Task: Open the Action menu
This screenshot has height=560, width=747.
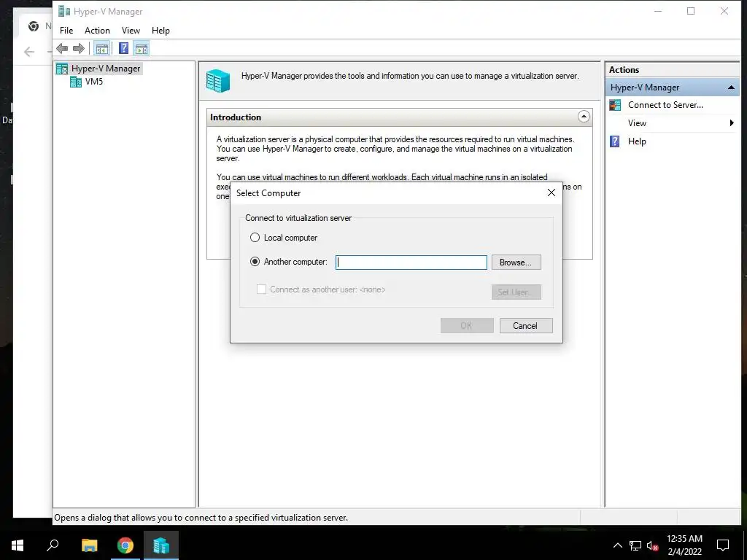Action: [97, 31]
